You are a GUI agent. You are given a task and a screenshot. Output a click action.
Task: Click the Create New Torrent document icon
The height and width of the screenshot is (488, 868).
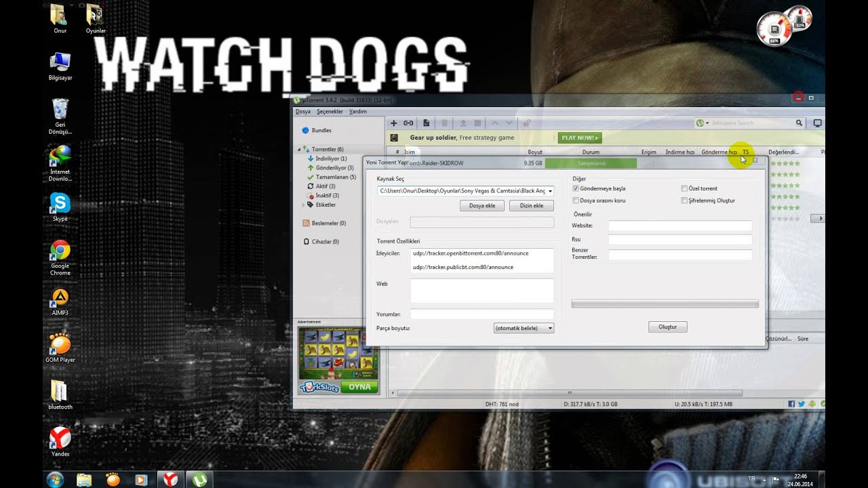(x=426, y=123)
